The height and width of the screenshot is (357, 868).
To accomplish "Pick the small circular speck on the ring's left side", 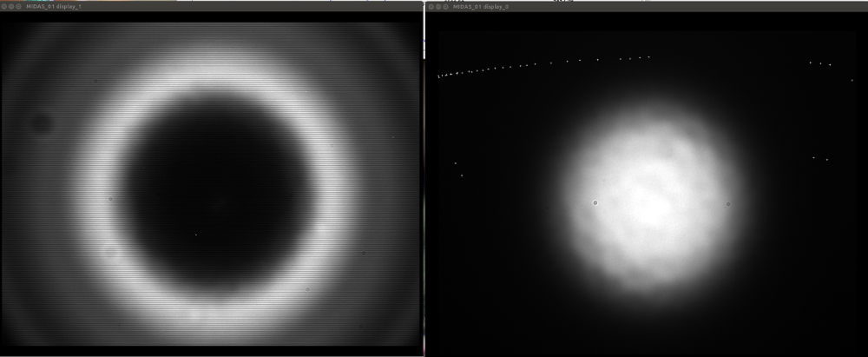I will tap(110, 199).
